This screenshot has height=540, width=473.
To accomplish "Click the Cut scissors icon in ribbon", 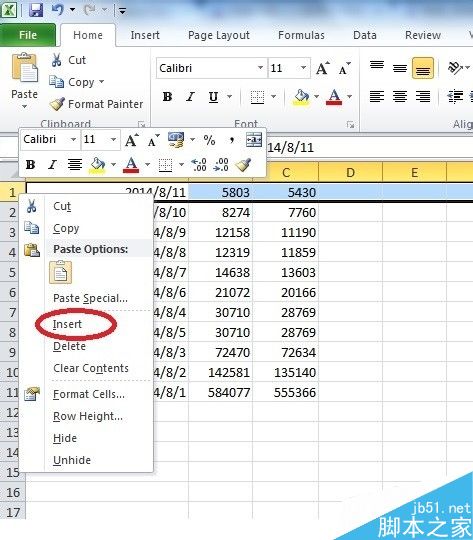I will point(56,60).
